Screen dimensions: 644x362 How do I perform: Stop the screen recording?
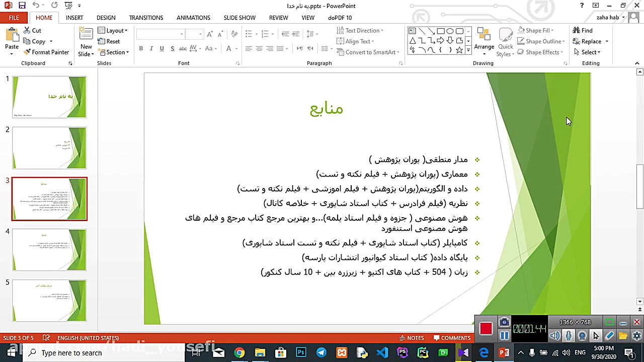pyautogui.click(x=486, y=328)
